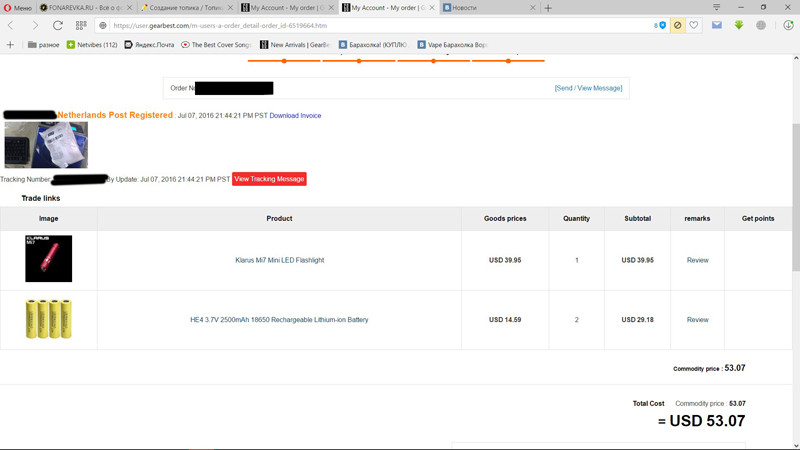Click the scrollbar up arrow
The height and width of the screenshot is (450, 800).
[x=796, y=59]
